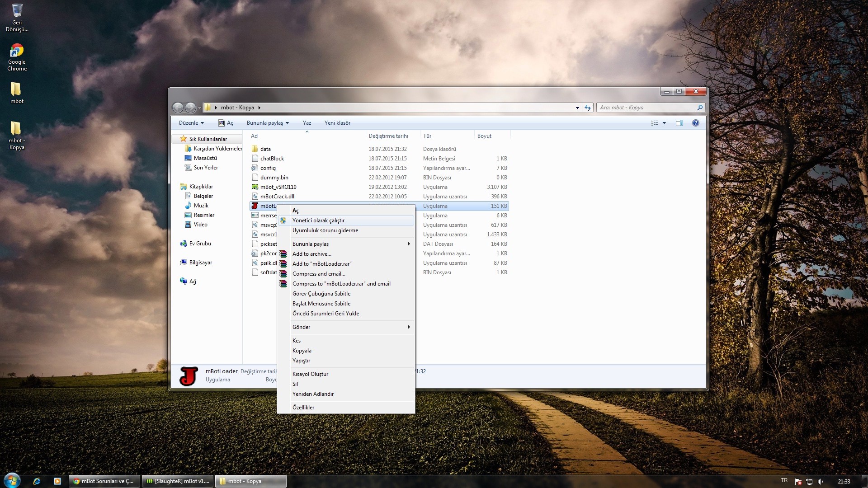This screenshot has height=488, width=868.
Task: Choose Aç in the context menu
Action: pyautogui.click(x=346, y=211)
